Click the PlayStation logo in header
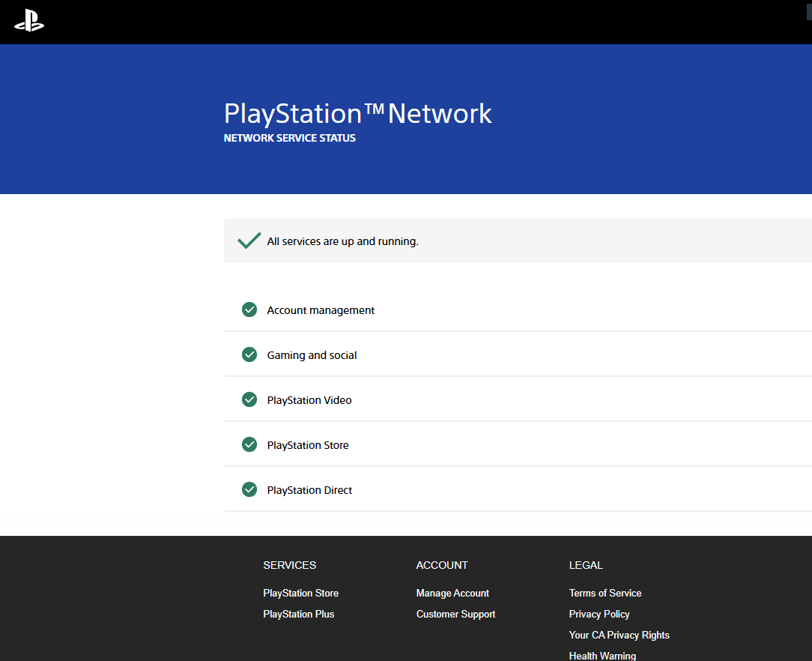This screenshot has height=661, width=812. pos(29,22)
